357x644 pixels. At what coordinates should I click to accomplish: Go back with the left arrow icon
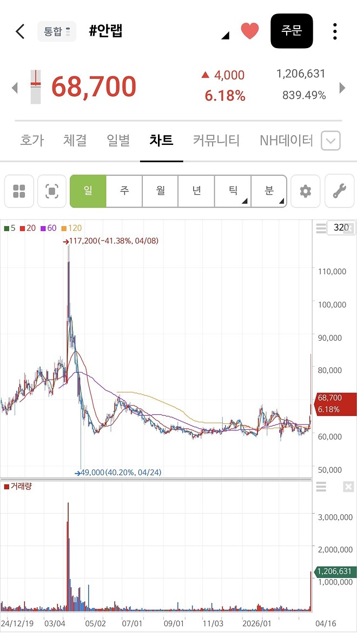point(20,31)
